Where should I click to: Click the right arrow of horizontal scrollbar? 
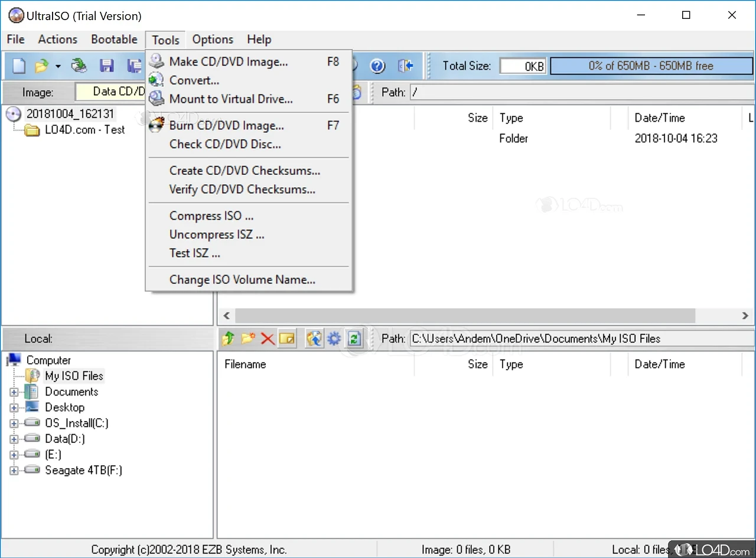pyautogui.click(x=746, y=315)
